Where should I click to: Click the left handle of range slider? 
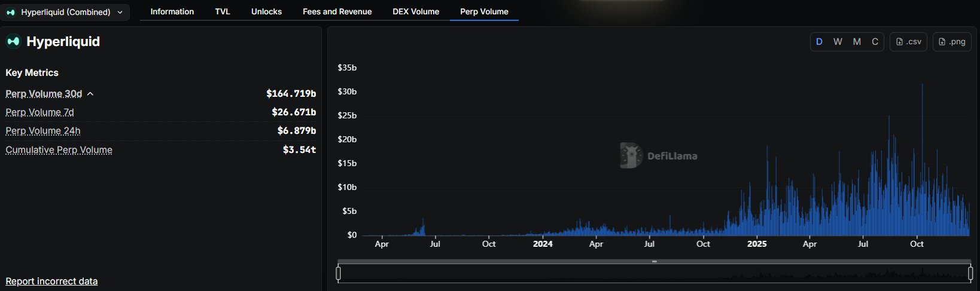coord(338,273)
